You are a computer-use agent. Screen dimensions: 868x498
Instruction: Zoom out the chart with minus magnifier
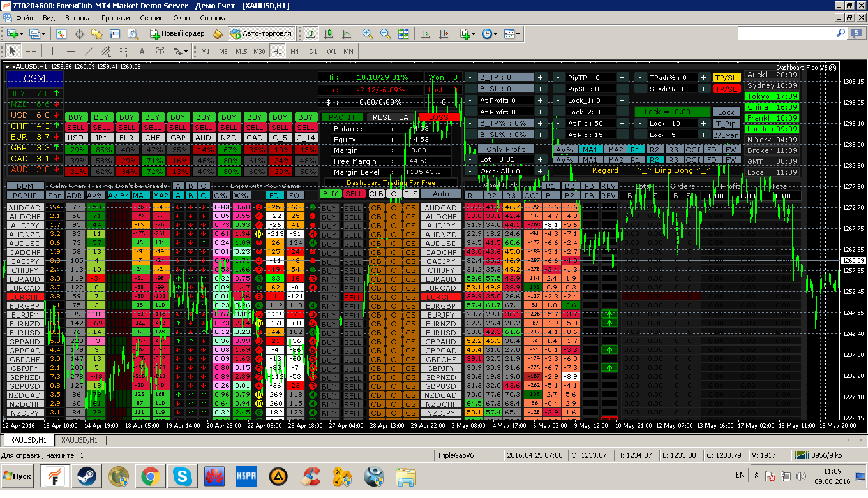coord(385,33)
